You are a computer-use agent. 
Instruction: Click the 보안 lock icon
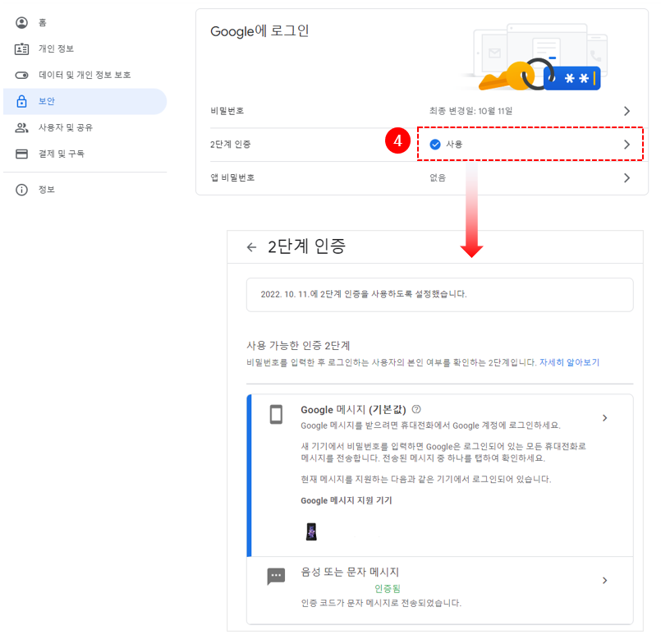[21, 101]
